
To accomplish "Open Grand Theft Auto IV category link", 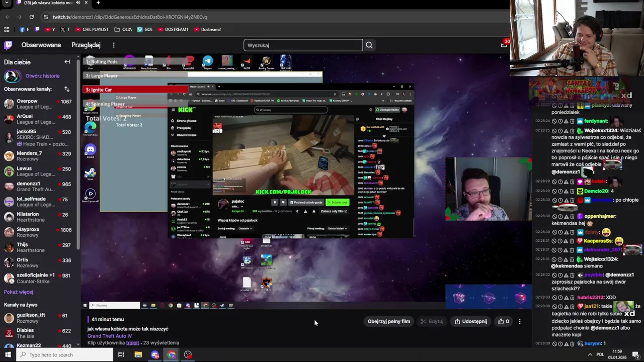I will [110, 336].
